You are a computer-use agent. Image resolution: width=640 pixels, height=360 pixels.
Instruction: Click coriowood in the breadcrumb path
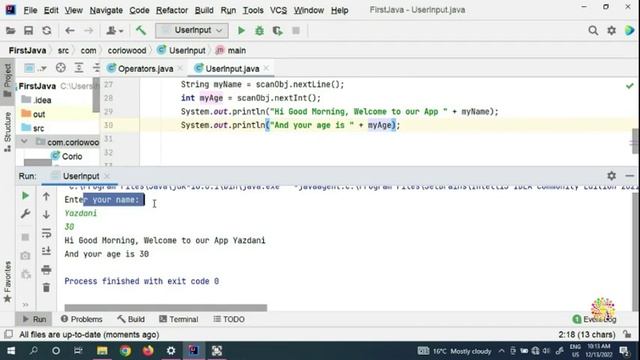(127, 51)
